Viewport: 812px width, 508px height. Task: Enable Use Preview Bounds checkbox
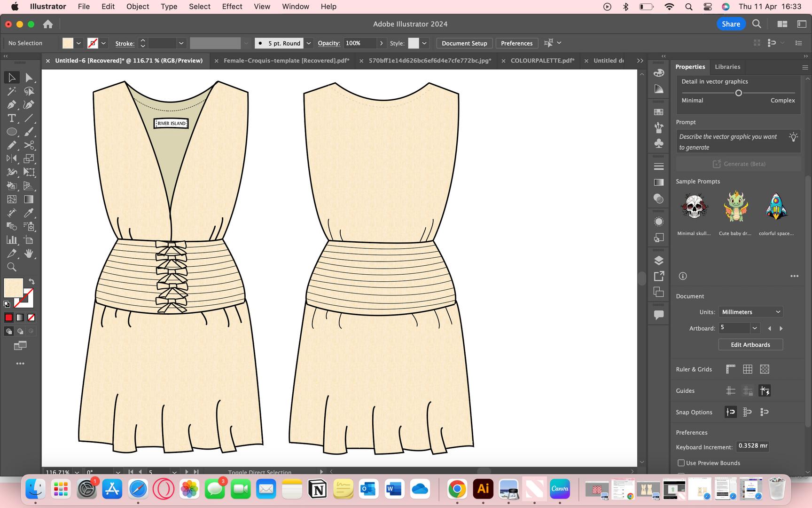pos(681,463)
